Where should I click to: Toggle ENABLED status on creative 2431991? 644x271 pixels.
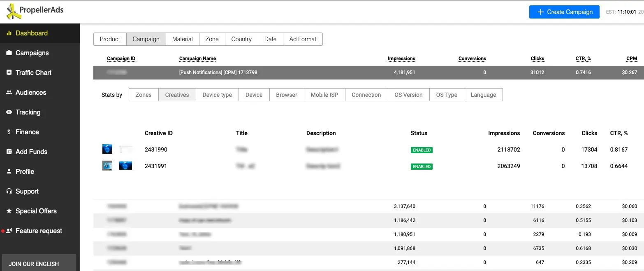(x=421, y=166)
